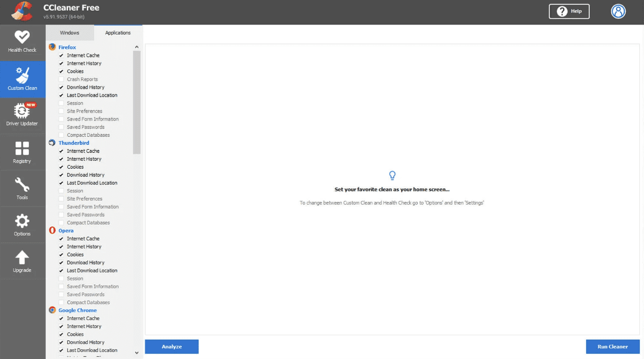
Task: Click the applications list scrollbar thumb
Action: (137, 103)
